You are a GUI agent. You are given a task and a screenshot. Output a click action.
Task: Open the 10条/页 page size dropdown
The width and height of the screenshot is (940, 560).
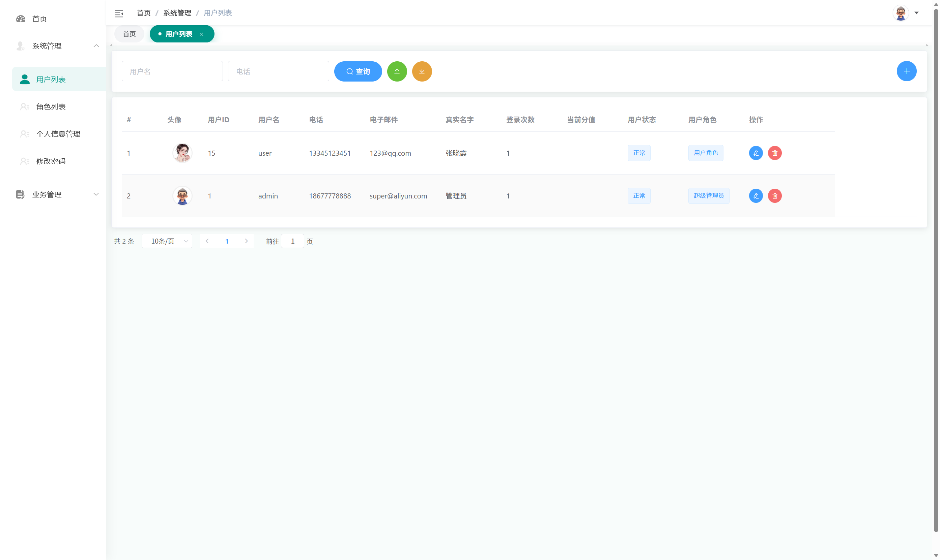(x=167, y=241)
